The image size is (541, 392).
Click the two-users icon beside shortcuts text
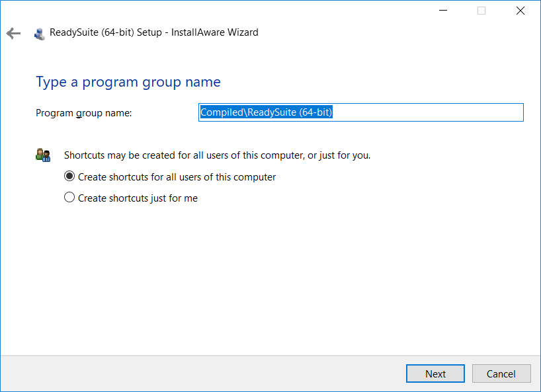[43, 155]
